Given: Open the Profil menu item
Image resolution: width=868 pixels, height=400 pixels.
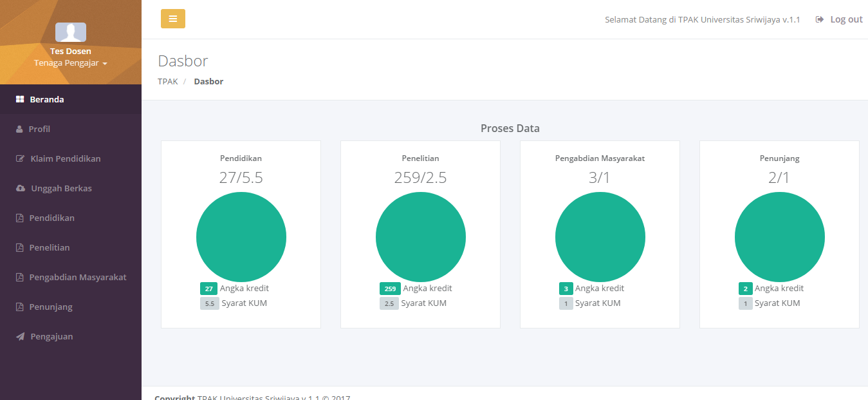Looking at the screenshot, I should [71, 129].
